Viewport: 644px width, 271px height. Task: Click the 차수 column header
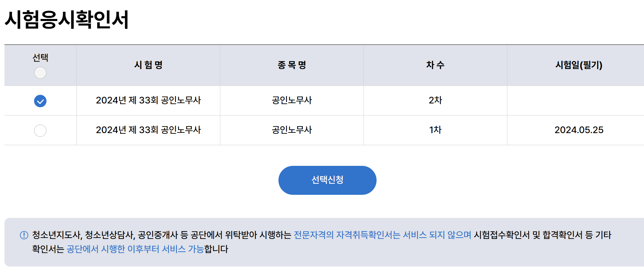[435, 65]
